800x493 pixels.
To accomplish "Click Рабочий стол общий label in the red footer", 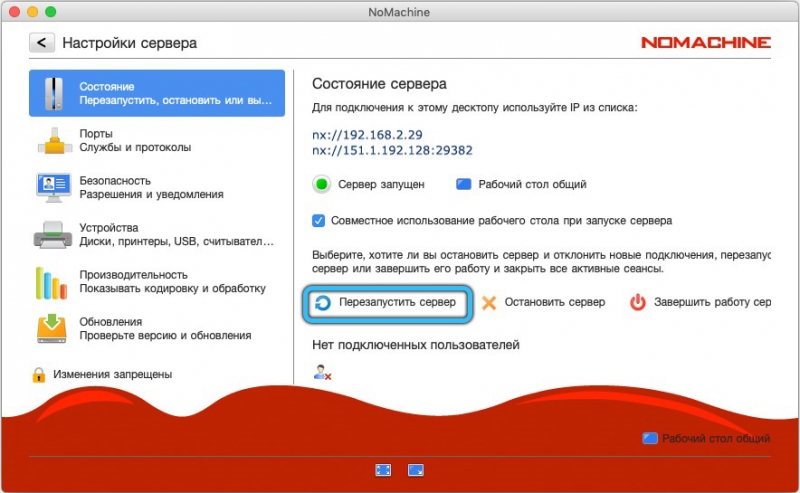I will (x=716, y=438).
